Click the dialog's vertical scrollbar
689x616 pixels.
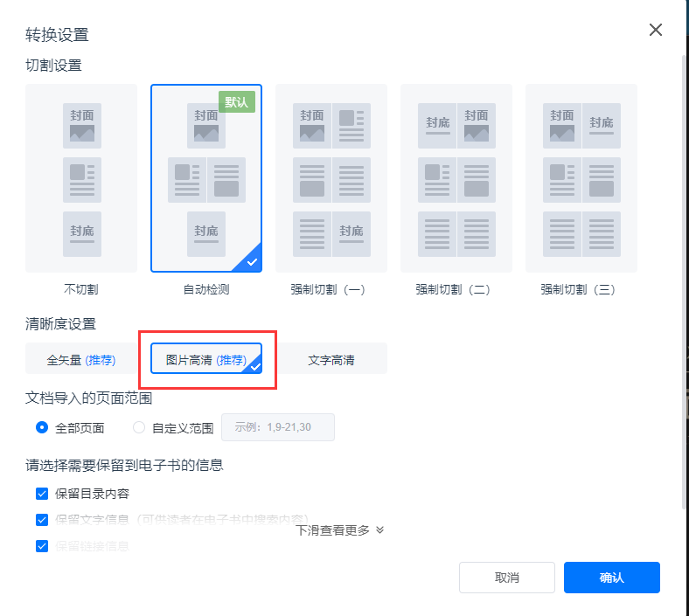tap(684, 262)
